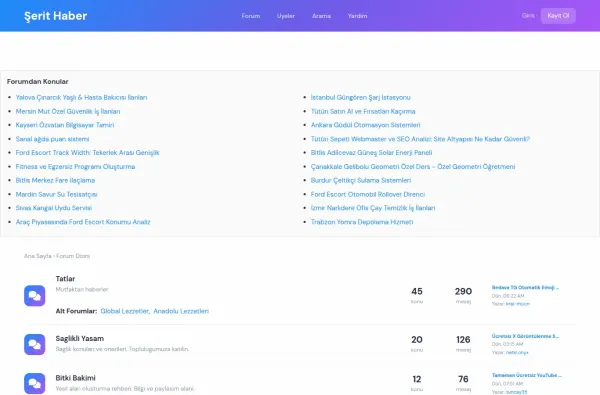Image resolution: width=600 pixels, height=395 pixels.
Task: Open last post author in Saglikli Yasam row
Action: click(517, 353)
